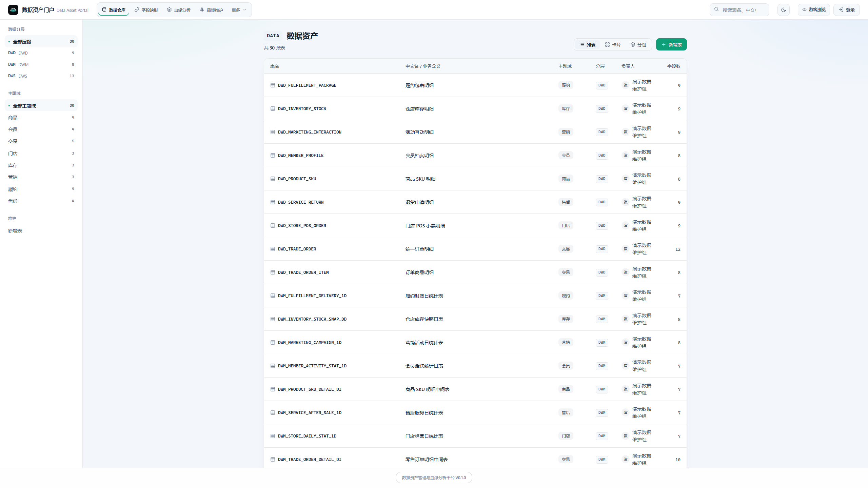Click the Data Asset Portal logo icon
The image size is (868, 488).
pyautogui.click(x=13, y=10)
